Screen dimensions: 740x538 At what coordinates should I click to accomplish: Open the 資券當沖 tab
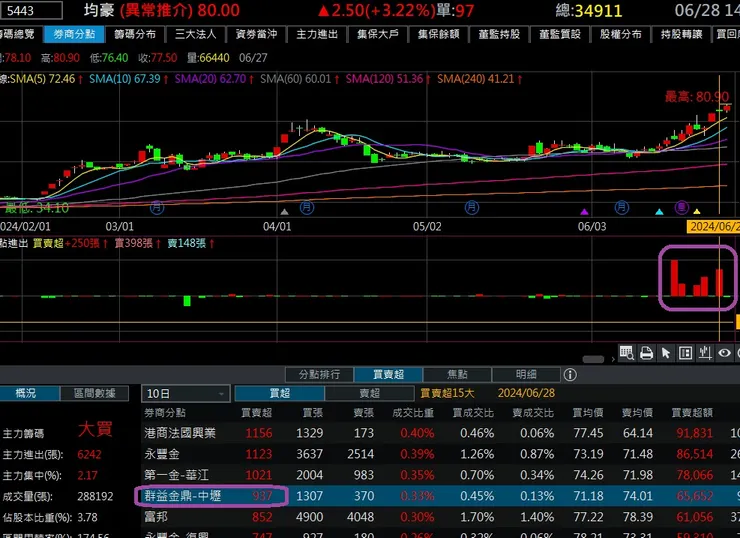tap(256, 34)
